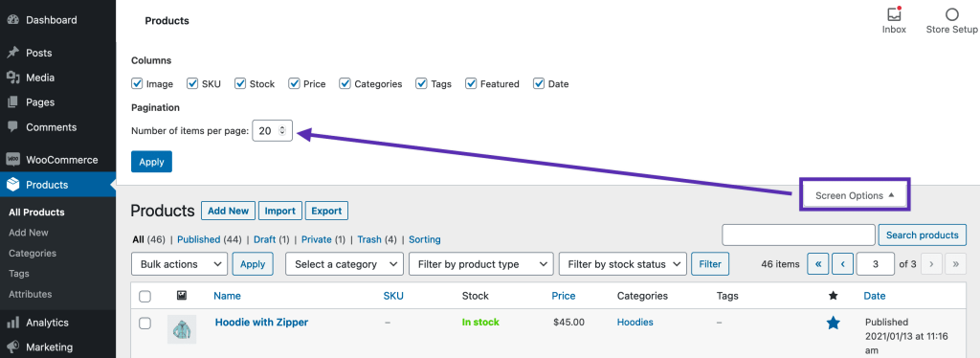This screenshot has width=980, height=358.
Task: Open the Bulk actions dropdown
Action: 179,264
